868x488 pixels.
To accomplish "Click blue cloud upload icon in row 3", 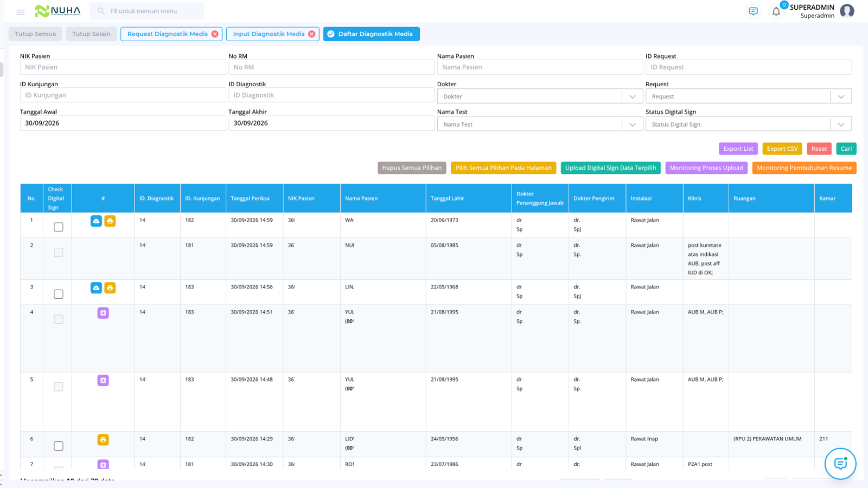I will 96,288.
